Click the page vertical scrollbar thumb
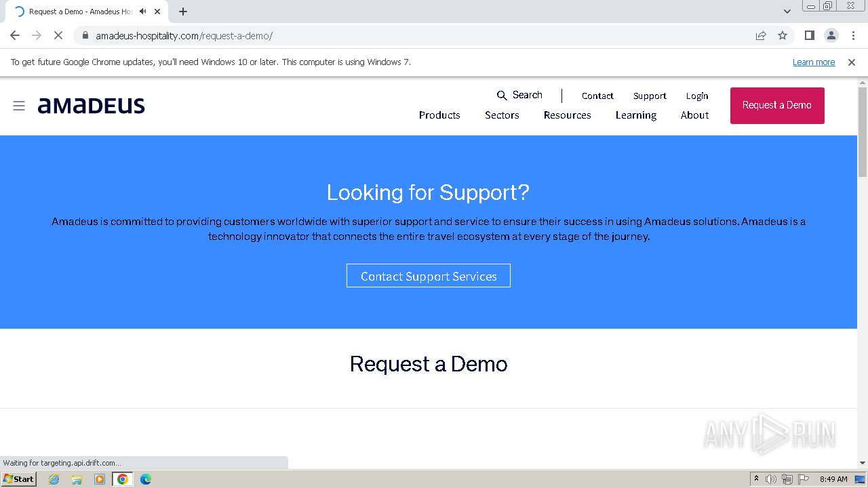868x488 pixels. (863, 132)
